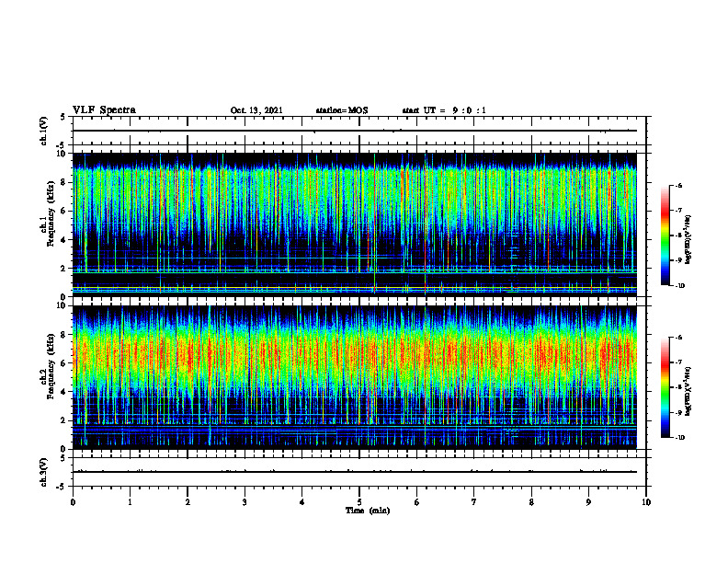The height and width of the screenshot is (563, 728).
Task: Click inside the ch.2 spectrogram panel
Action: [x=355, y=377]
